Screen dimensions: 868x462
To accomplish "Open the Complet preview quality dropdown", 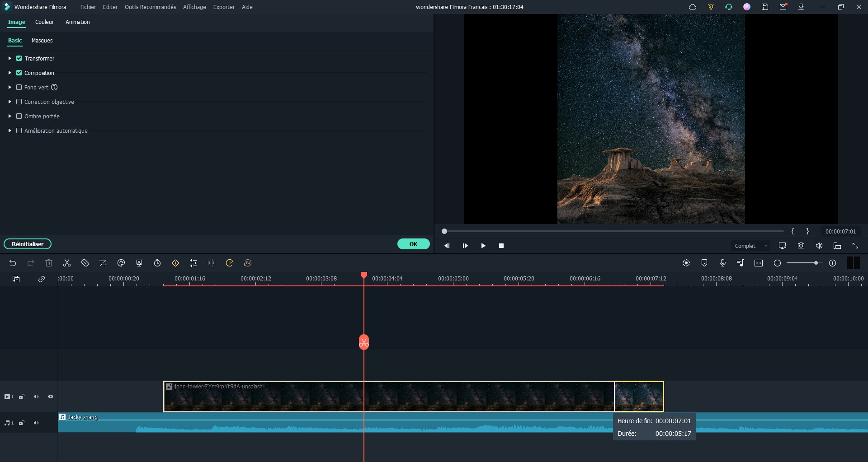I will [750, 246].
